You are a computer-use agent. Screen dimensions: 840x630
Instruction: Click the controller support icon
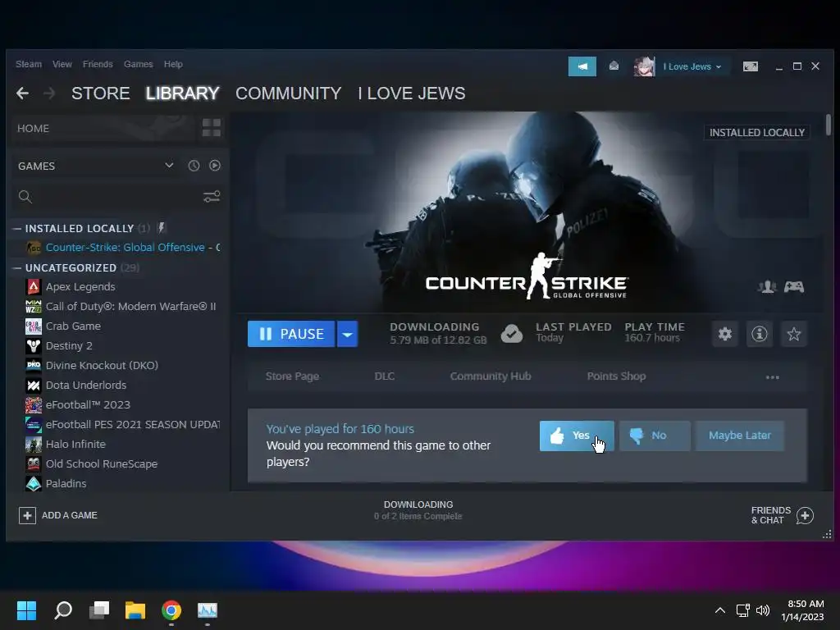click(x=794, y=287)
